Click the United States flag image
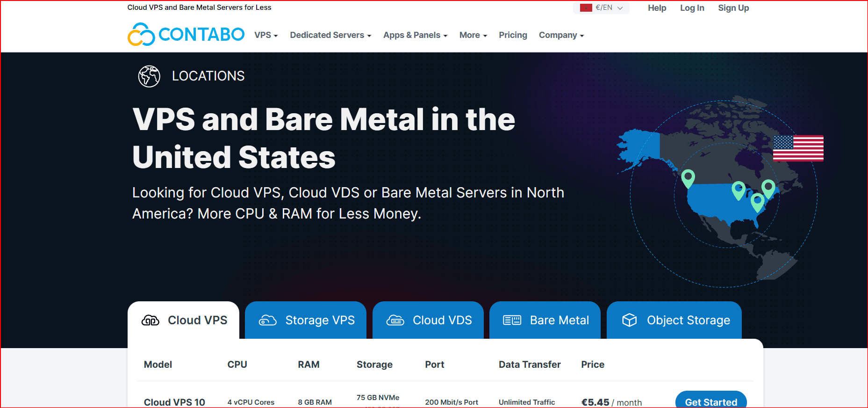This screenshot has height=408, width=868. coord(798,148)
